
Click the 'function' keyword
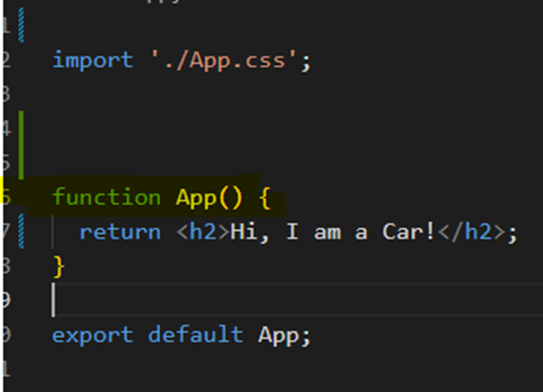pyautogui.click(x=107, y=198)
